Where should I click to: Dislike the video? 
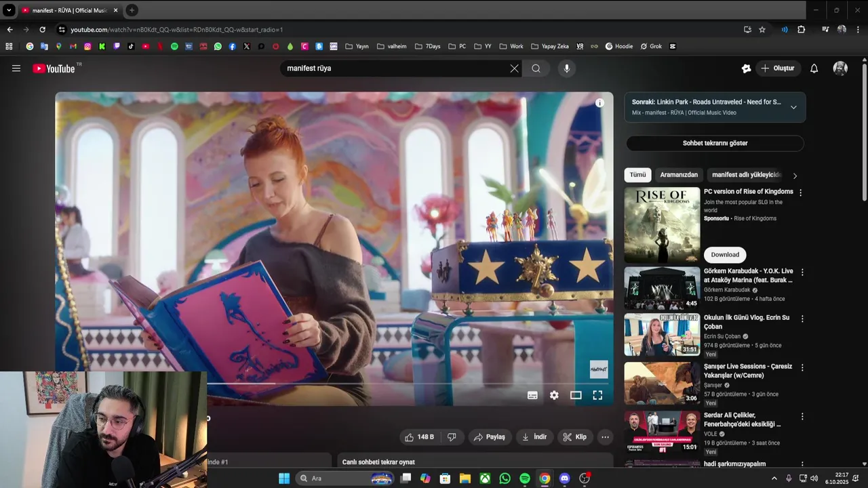pyautogui.click(x=452, y=437)
